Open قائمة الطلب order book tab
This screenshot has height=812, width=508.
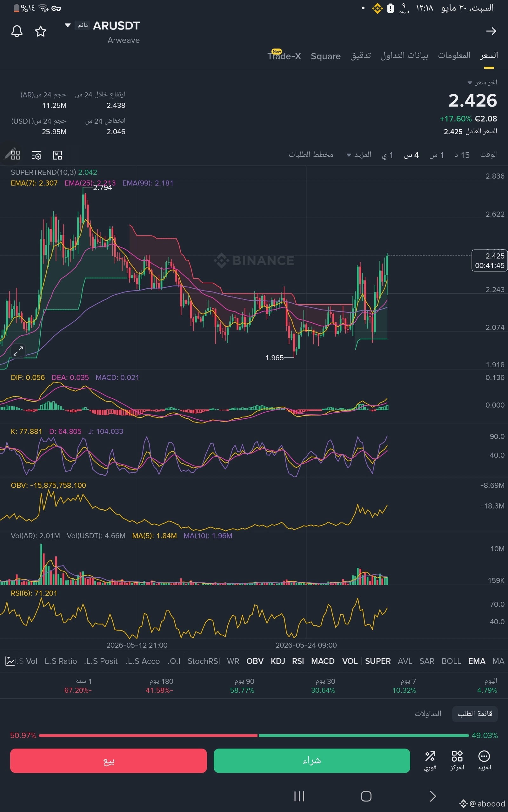coord(475,713)
